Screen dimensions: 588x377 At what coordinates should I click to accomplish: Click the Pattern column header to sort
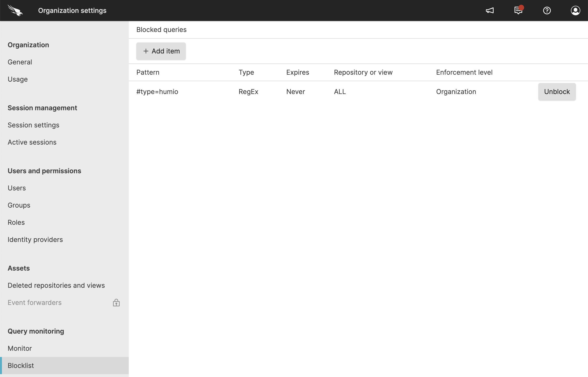147,72
